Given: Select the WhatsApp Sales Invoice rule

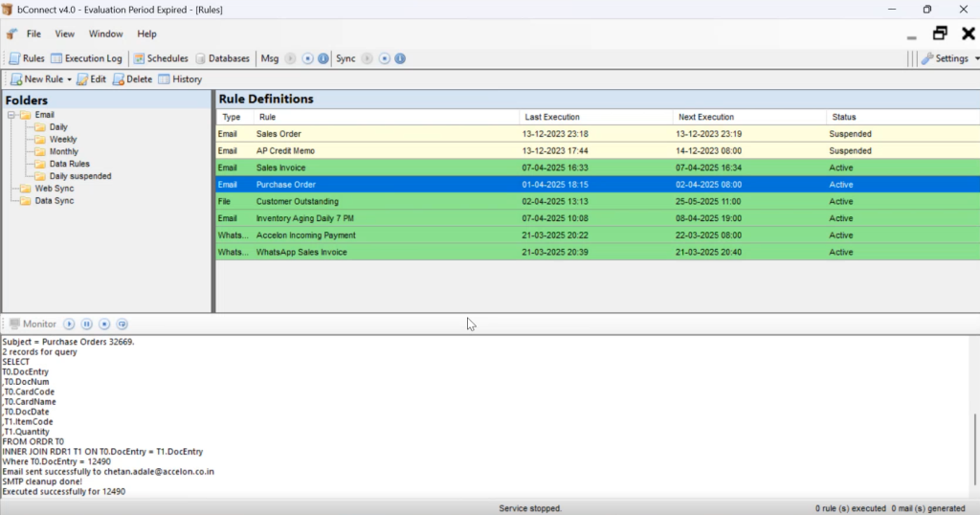Looking at the screenshot, I should [x=598, y=252].
